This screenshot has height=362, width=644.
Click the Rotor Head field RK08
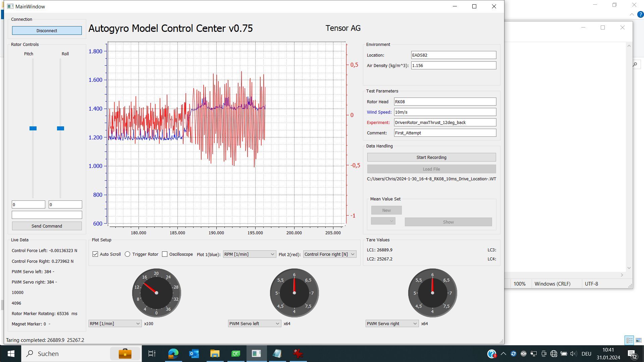pos(445,102)
